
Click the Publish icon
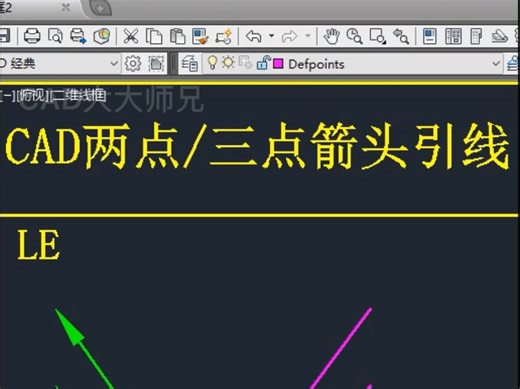pos(78,36)
